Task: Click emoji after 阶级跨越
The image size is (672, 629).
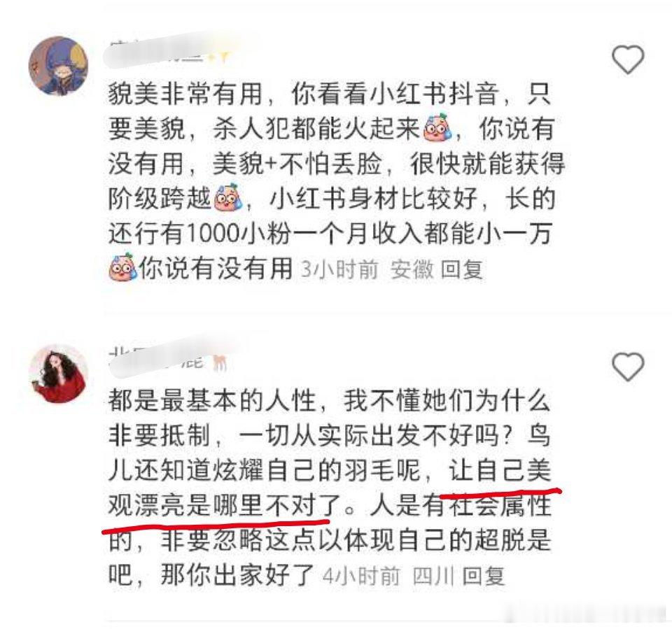Action: (227, 199)
